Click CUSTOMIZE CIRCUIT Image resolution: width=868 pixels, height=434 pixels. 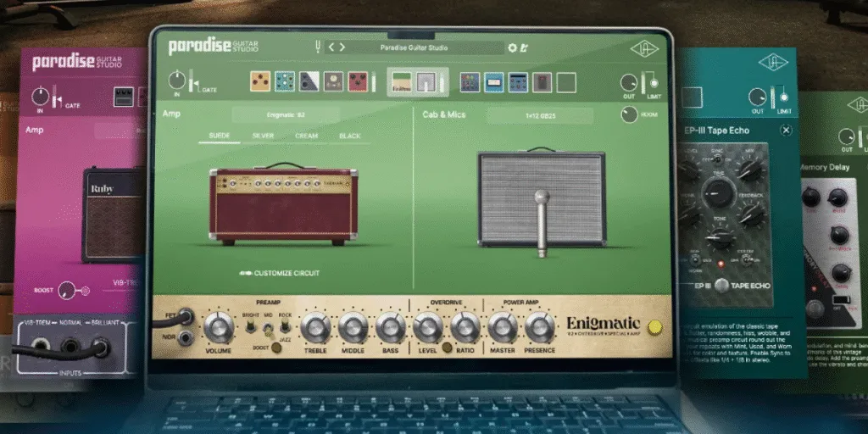click(280, 273)
